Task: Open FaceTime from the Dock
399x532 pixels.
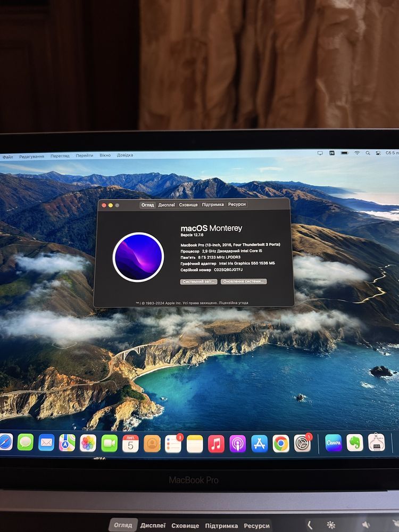Action: point(109,444)
